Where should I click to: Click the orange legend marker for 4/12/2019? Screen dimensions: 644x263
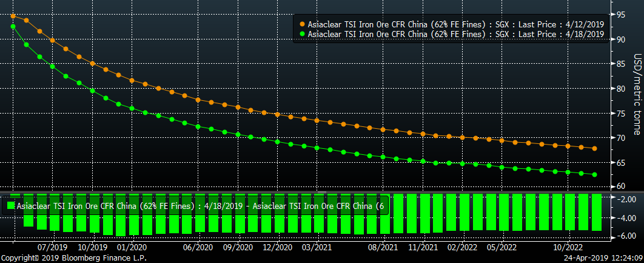302,24
